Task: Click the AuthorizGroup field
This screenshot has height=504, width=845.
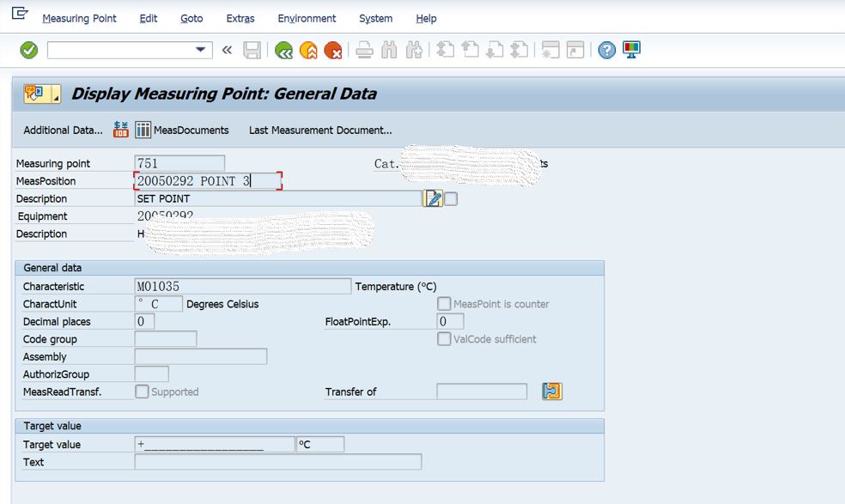Action: click(x=151, y=374)
